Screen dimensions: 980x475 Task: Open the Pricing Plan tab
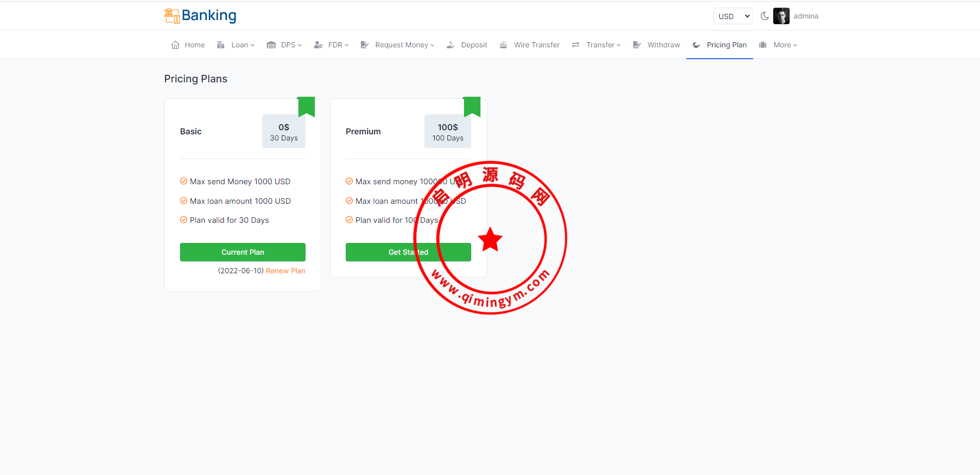point(726,45)
